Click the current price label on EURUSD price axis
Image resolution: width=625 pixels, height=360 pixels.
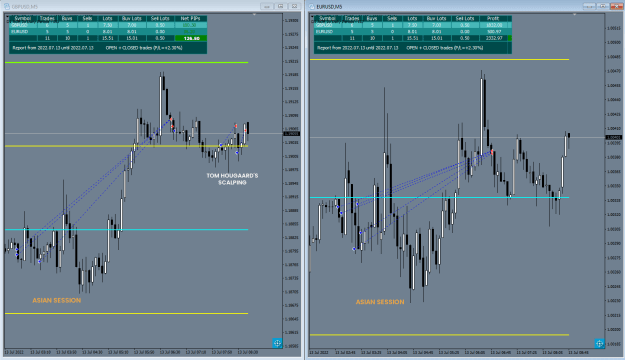coord(614,138)
